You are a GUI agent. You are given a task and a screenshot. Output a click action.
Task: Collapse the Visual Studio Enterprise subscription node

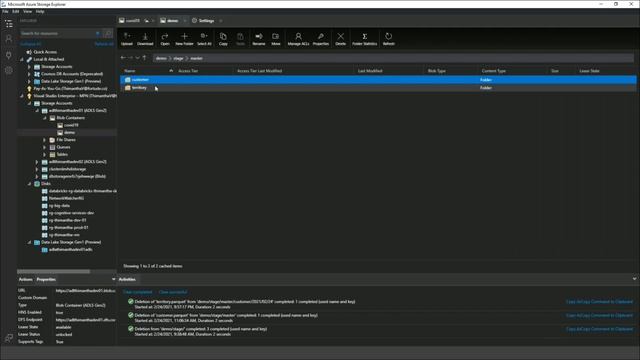click(x=22, y=96)
